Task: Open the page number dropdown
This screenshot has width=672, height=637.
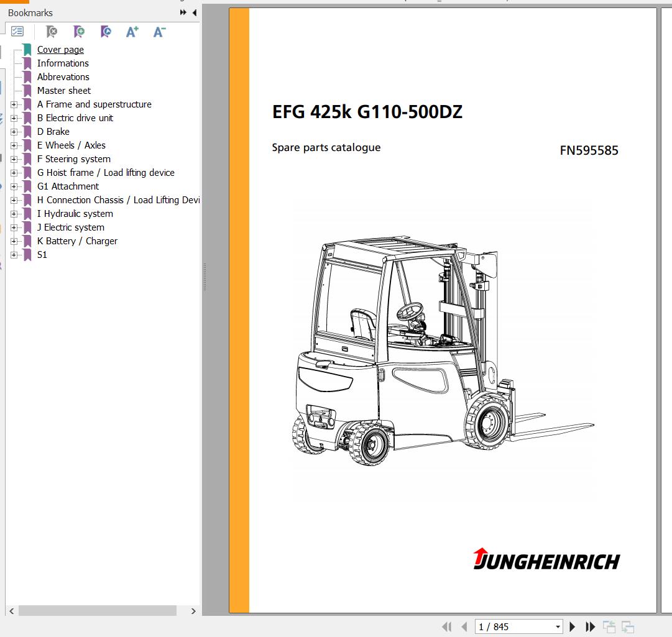Action: (x=558, y=626)
